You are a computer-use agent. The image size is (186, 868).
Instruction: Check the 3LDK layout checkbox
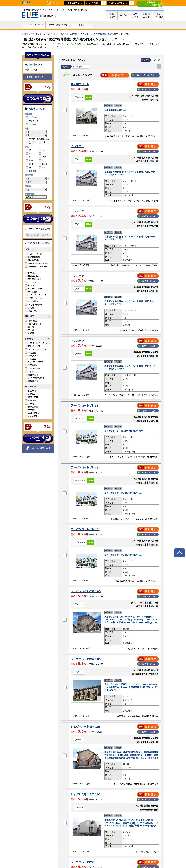[40, 164]
